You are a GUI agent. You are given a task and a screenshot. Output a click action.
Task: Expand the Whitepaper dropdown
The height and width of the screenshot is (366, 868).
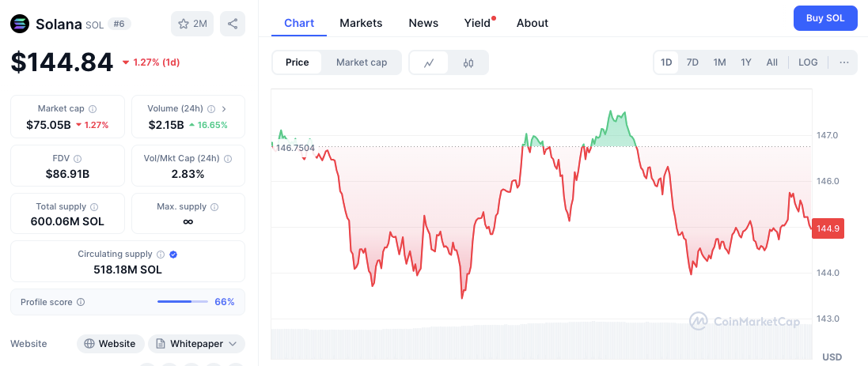coord(233,344)
